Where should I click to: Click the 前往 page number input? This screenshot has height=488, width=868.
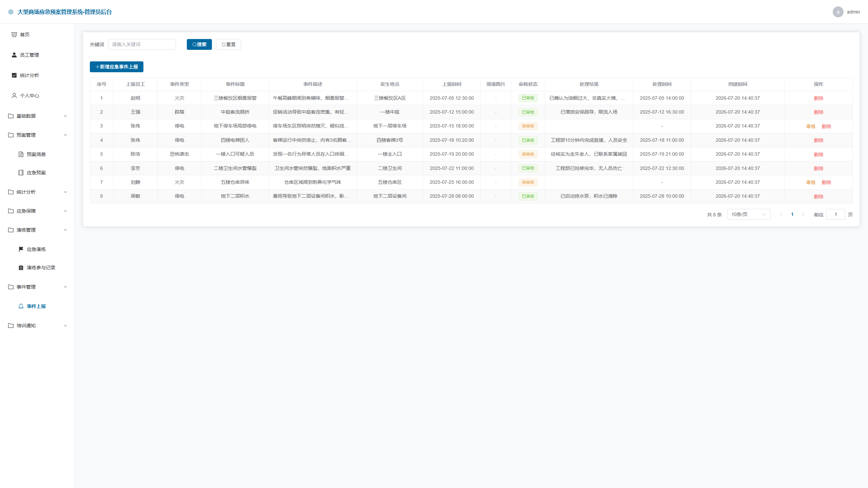click(835, 214)
